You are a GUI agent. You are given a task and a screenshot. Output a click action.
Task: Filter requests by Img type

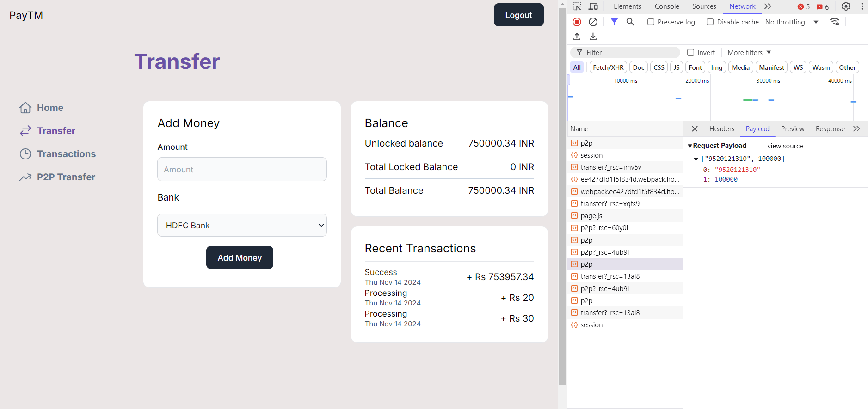click(717, 67)
